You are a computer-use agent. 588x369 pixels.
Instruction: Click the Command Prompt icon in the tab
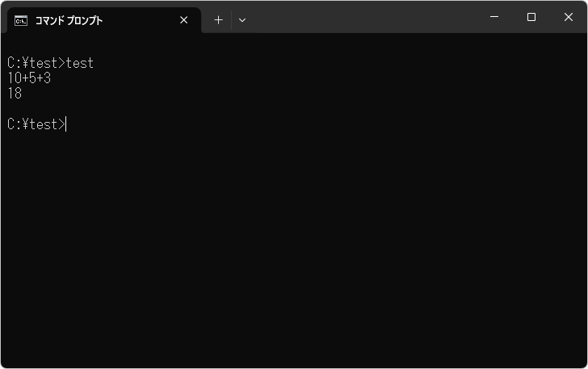[21, 20]
